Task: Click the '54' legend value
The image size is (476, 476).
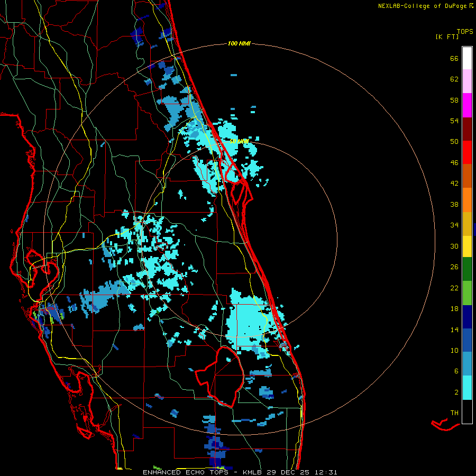Action: (454, 121)
